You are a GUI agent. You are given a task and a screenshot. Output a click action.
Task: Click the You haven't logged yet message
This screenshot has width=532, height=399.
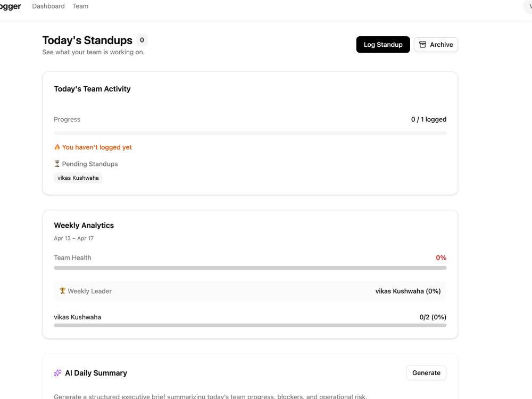click(x=97, y=147)
